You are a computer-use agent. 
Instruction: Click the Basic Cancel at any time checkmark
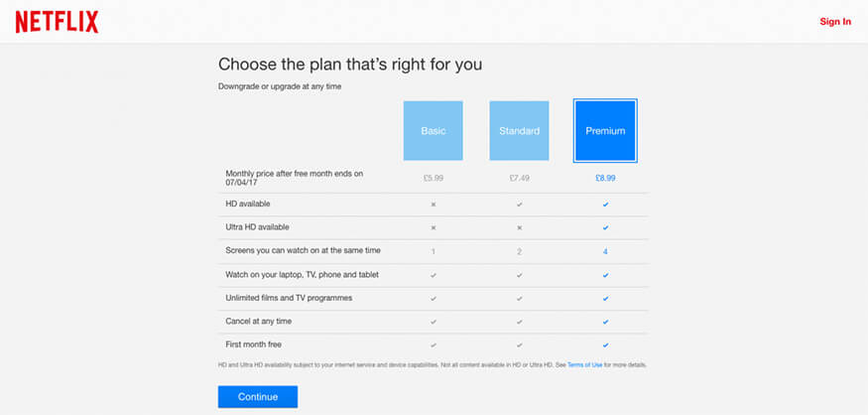point(434,322)
